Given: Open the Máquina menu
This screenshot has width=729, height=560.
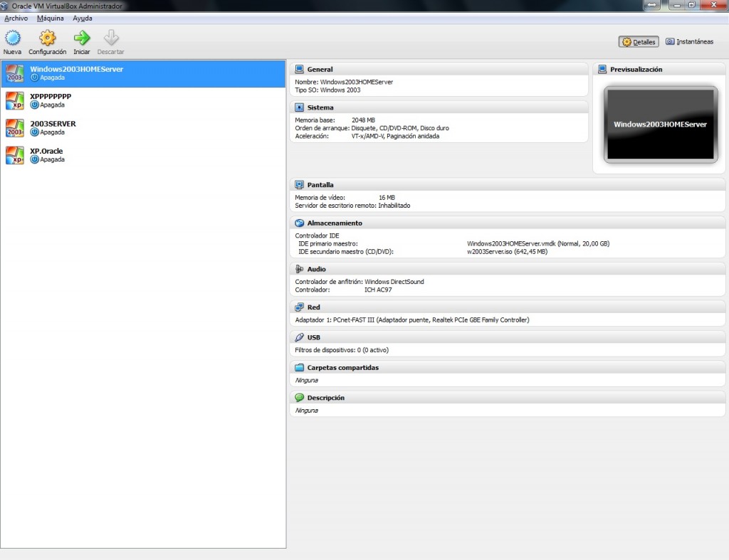Looking at the screenshot, I should click(x=50, y=18).
